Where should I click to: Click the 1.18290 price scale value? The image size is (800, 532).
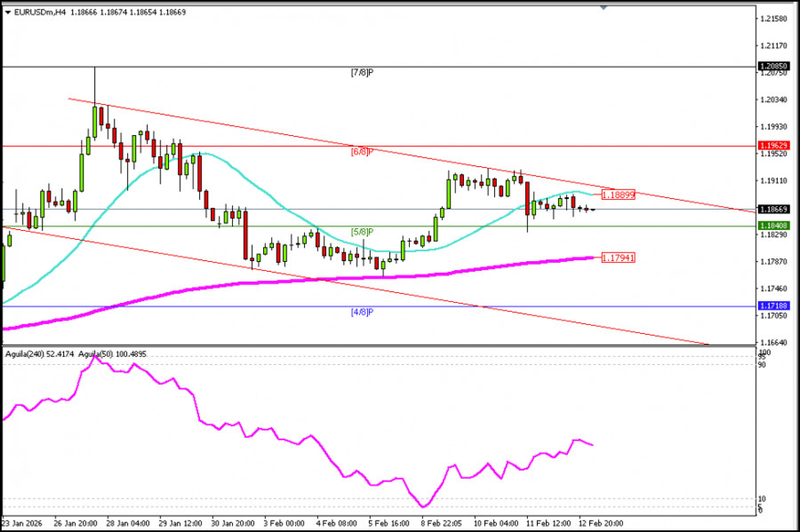click(x=774, y=234)
